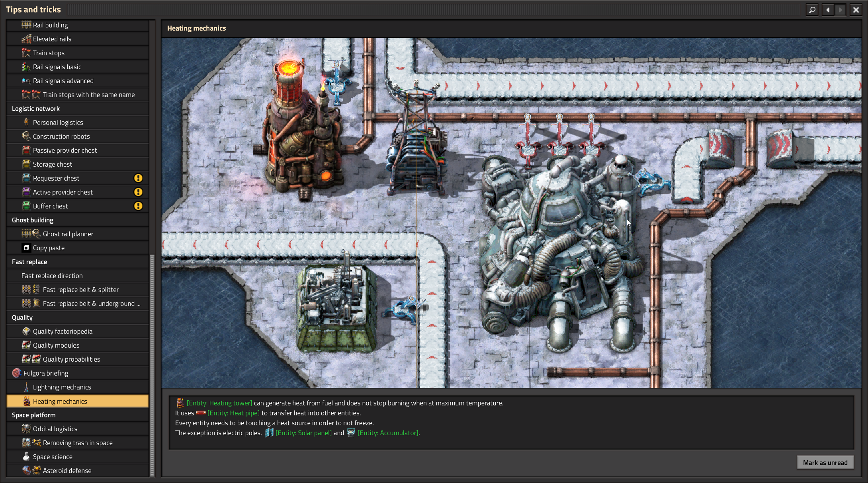This screenshot has height=483, width=868.
Task: Click the Fast replace category header
Action: (x=78, y=262)
